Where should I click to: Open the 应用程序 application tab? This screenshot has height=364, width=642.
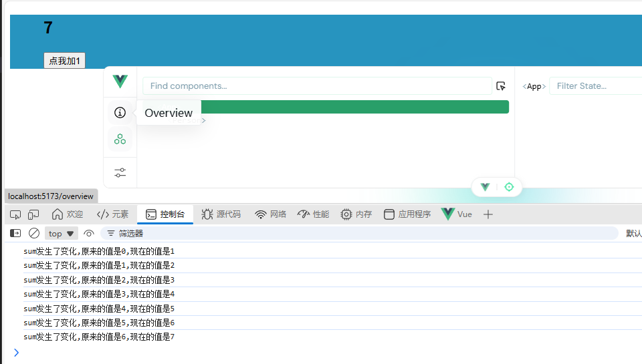click(x=407, y=214)
